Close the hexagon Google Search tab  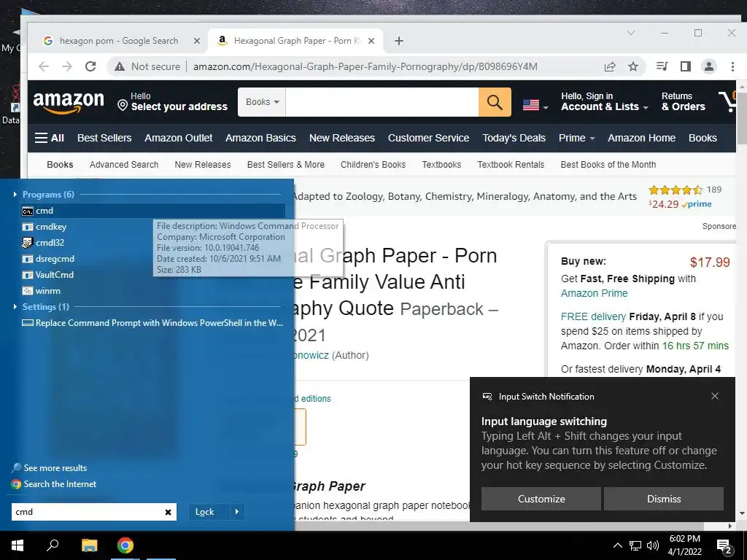point(197,41)
